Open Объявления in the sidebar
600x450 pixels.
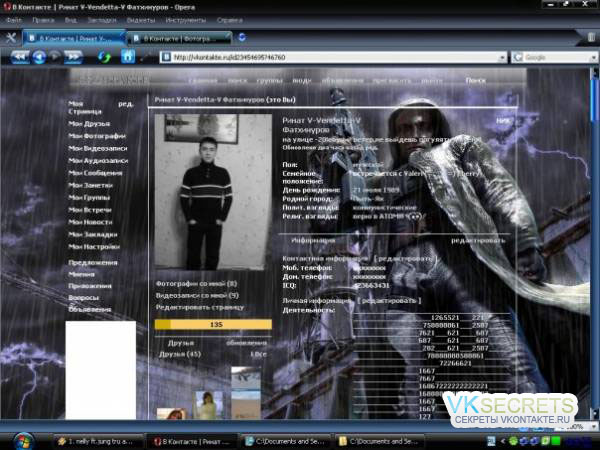pos(90,309)
